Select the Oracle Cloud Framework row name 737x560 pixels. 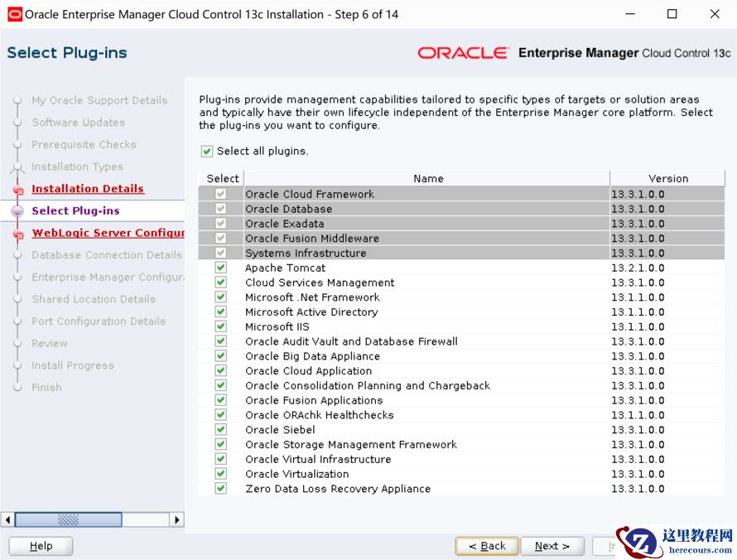click(x=310, y=194)
